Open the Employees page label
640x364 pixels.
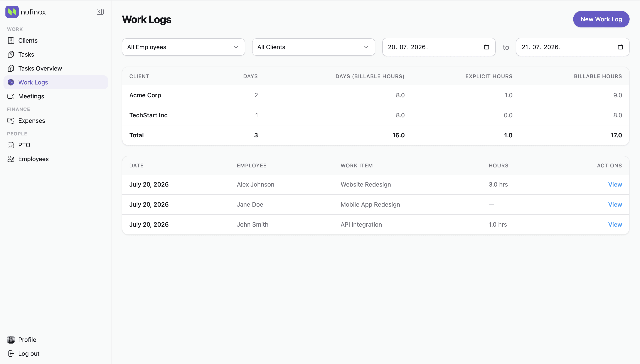(x=34, y=159)
